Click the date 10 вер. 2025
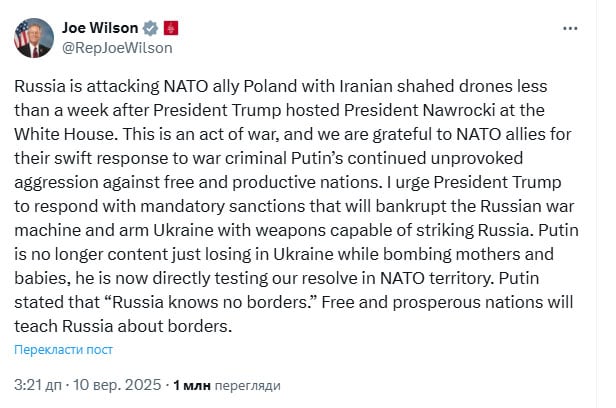 tap(117, 385)
